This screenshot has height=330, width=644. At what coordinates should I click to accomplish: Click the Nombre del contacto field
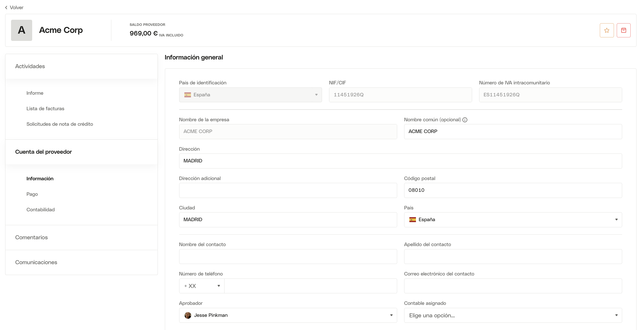pyautogui.click(x=288, y=256)
